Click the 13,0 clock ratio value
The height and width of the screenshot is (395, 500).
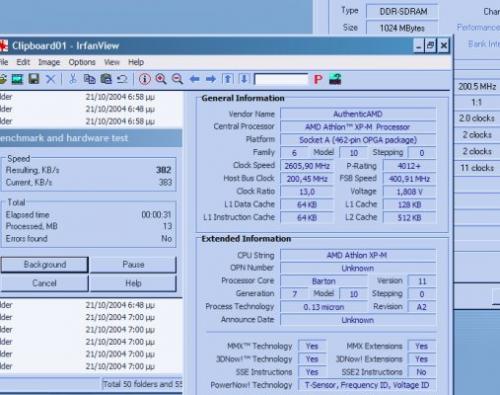point(307,192)
